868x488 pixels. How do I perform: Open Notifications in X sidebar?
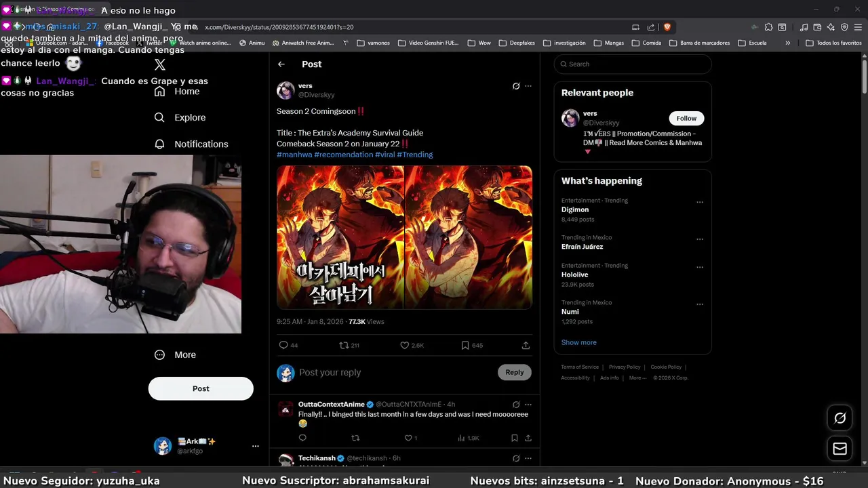click(x=191, y=144)
